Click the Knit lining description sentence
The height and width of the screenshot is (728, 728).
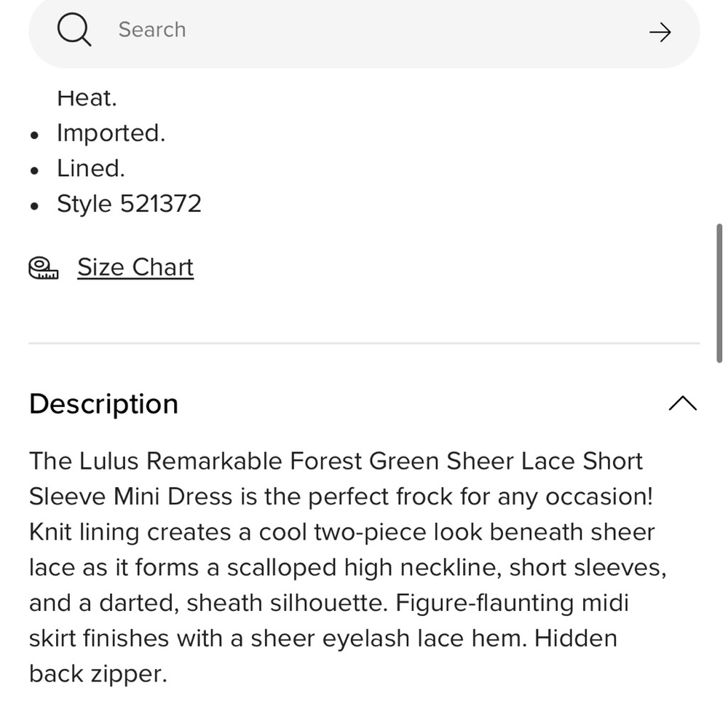(x=348, y=567)
